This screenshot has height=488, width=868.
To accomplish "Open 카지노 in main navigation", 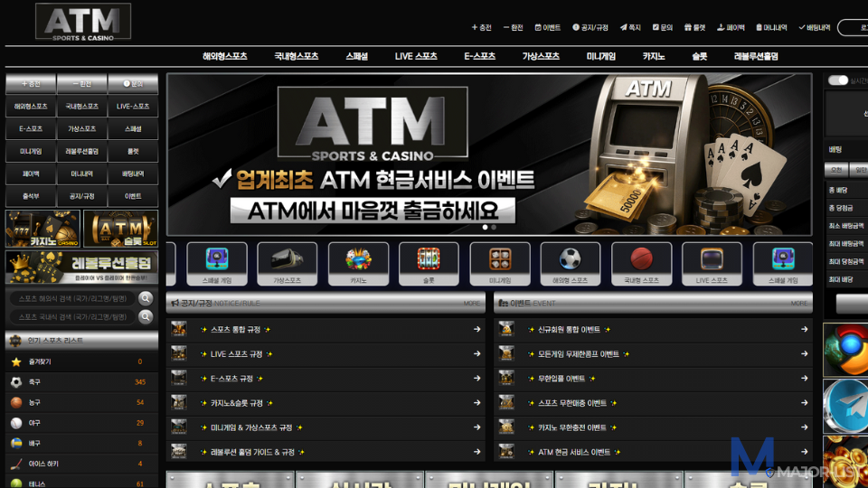I will point(653,56).
